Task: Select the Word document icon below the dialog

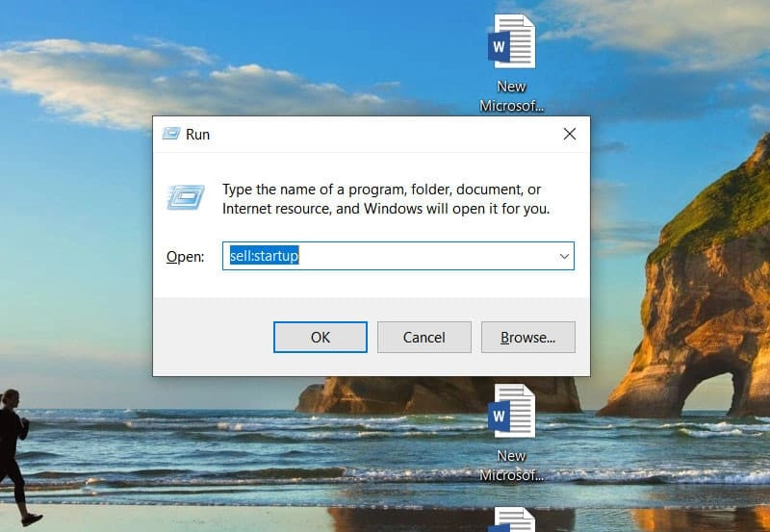Action: point(511,412)
